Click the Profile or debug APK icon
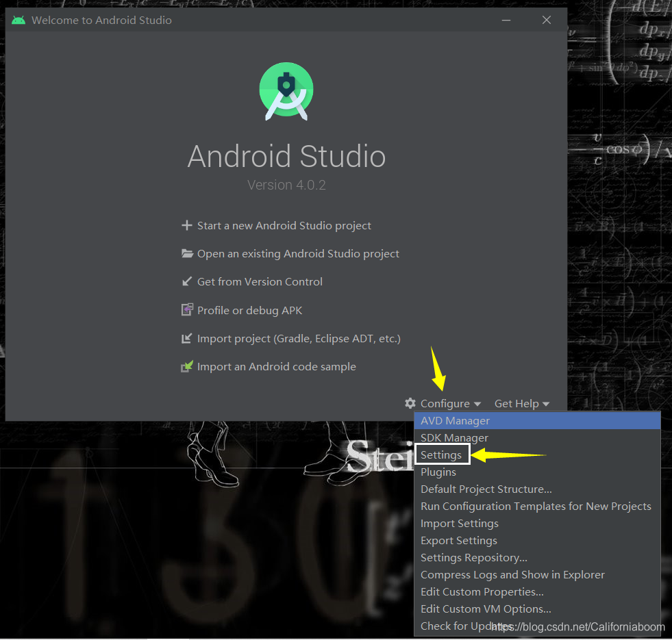This screenshot has height=640, width=672. tap(187, 309)
